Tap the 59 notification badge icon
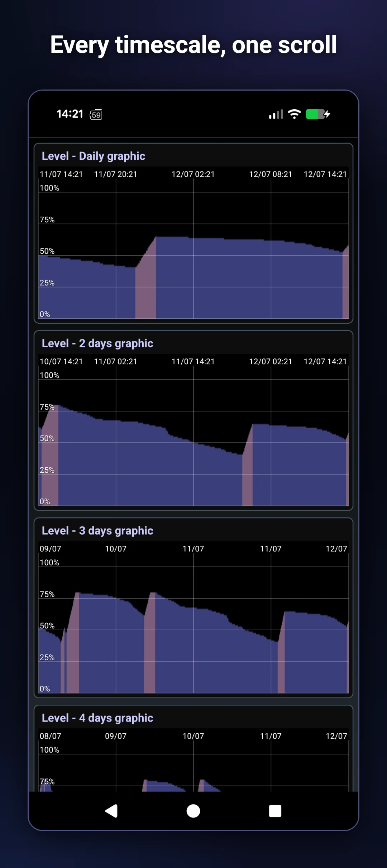The width and height of the screenshot is (387, 868). [x=96, y=115]
